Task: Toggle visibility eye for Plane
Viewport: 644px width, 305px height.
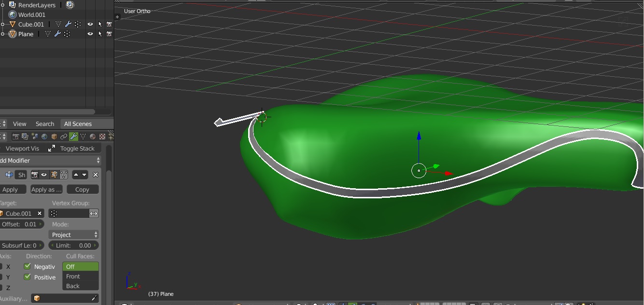Action: pyautogui.click(x=90, y=34)
